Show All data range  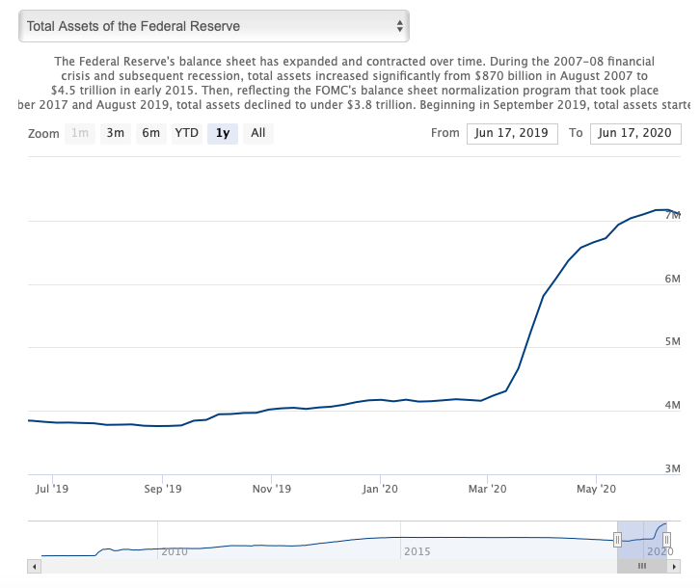pyautogui.click(x=258, y=133)
